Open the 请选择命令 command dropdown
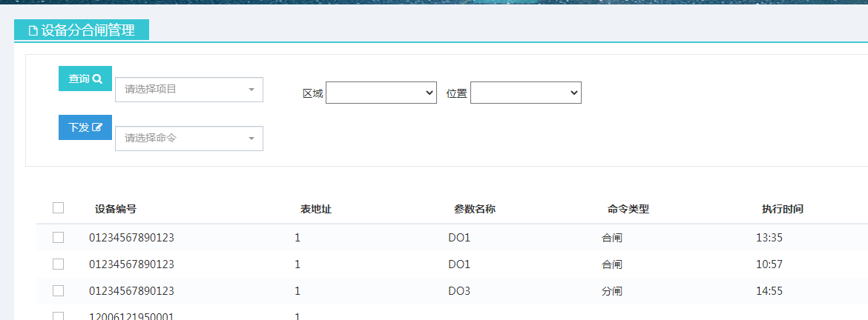The width and height of the screenshot is (868, 320). [x=188, y=139]
